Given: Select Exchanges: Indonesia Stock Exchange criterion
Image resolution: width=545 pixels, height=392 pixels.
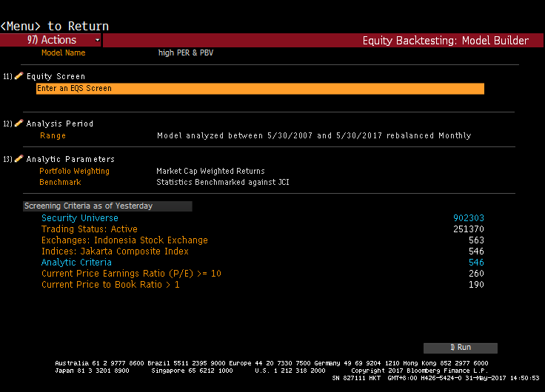Looking at the screenshot, I should tap(124, 240).
